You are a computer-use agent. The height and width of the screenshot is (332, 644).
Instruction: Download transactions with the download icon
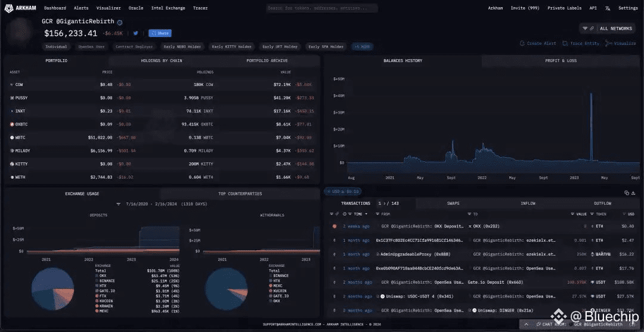(633, 192)
